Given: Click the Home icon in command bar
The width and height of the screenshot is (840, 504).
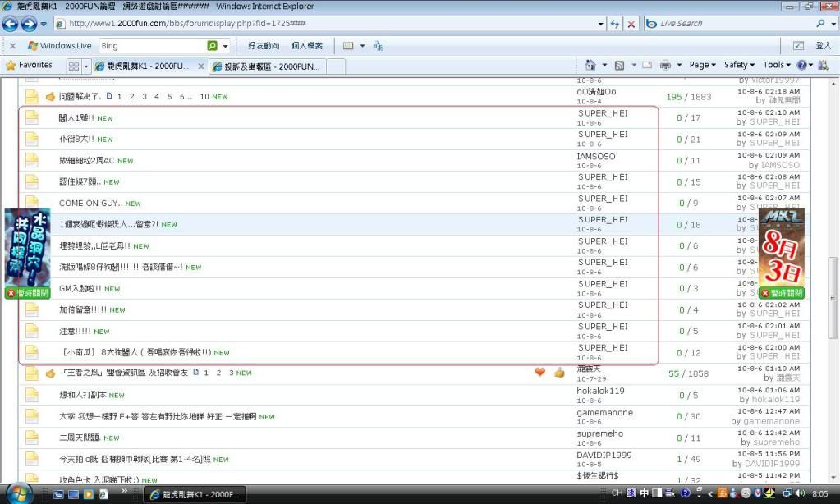Looking at the screenshot, I should pyautogui.click(x=590, y=65).
